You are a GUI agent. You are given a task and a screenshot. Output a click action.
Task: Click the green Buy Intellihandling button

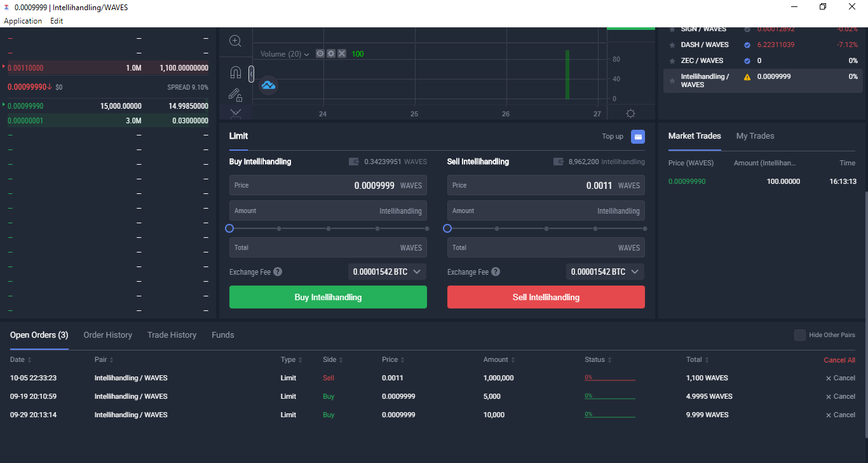click(x=328, y=297)
